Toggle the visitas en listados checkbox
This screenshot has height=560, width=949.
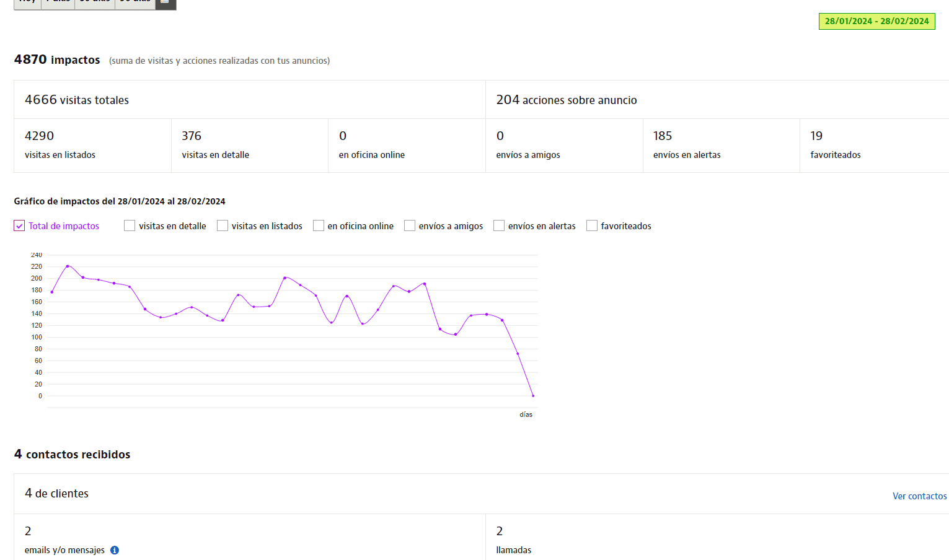click(223, 226)
